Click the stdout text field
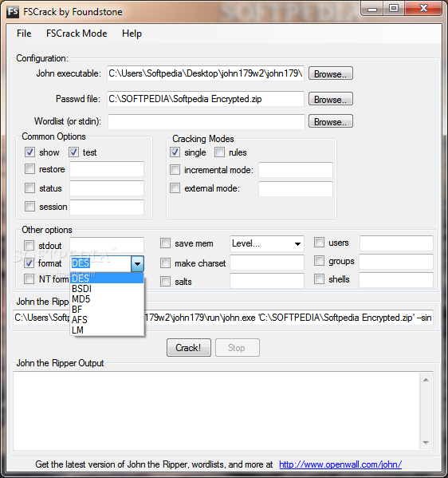 coord(107,245)
